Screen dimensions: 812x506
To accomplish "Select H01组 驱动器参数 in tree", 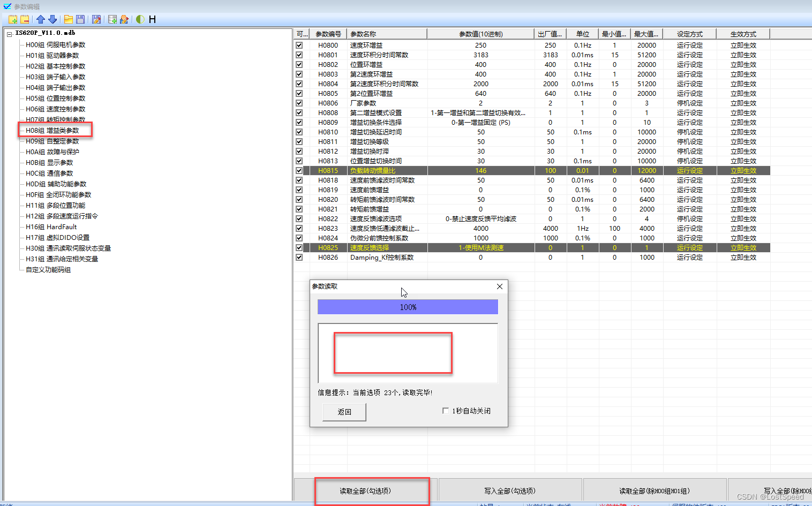I will coord(52,56).
